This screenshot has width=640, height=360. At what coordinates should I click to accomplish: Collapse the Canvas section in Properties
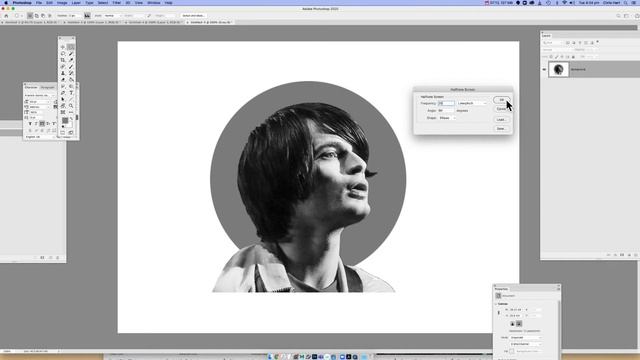tap(496, 304)
